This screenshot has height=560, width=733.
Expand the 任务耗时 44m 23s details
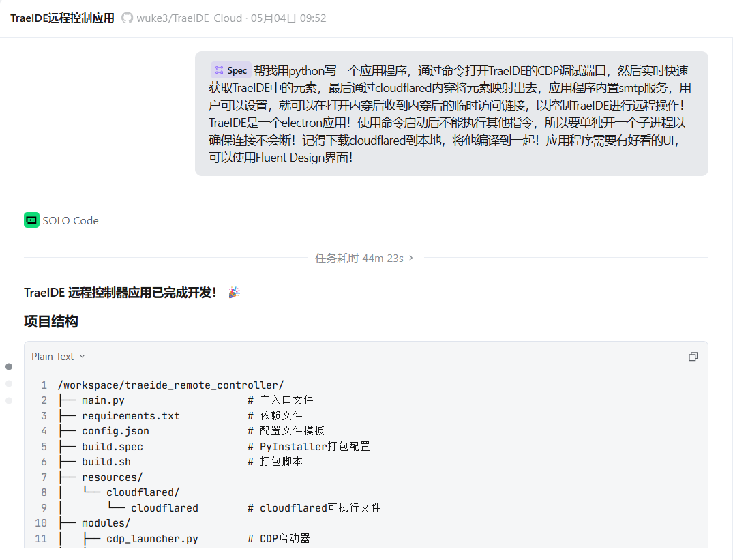pos(363,258)
